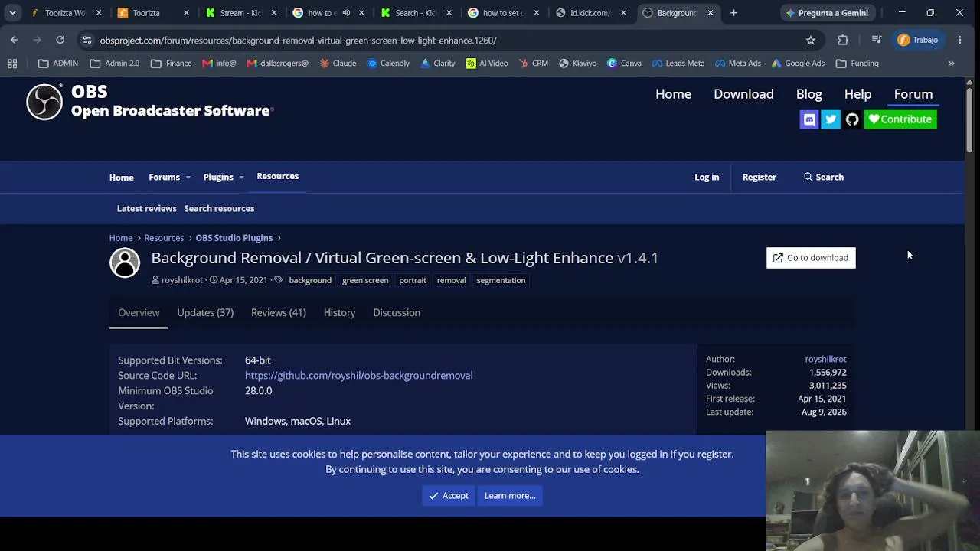Open the Log in link
Screen dimensions: 980x551
coord(707,178)
